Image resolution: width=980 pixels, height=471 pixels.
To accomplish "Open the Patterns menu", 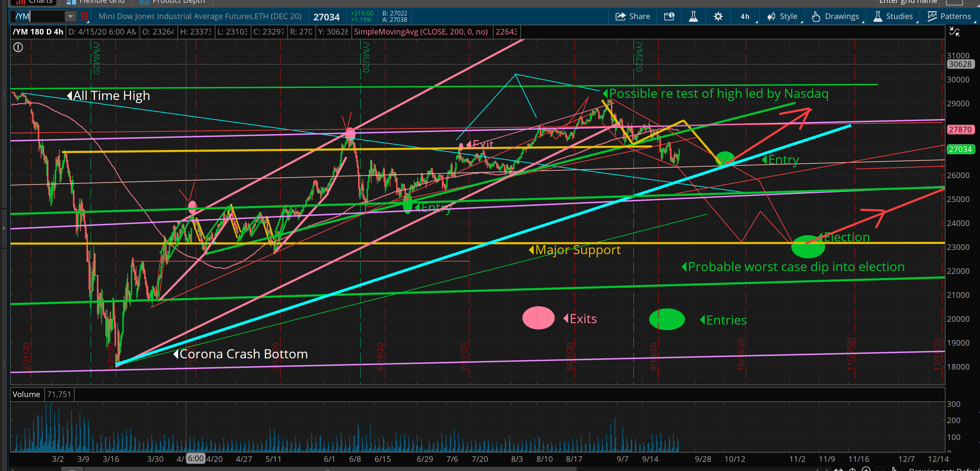I will pyautogui.click(x=949, y=16).
